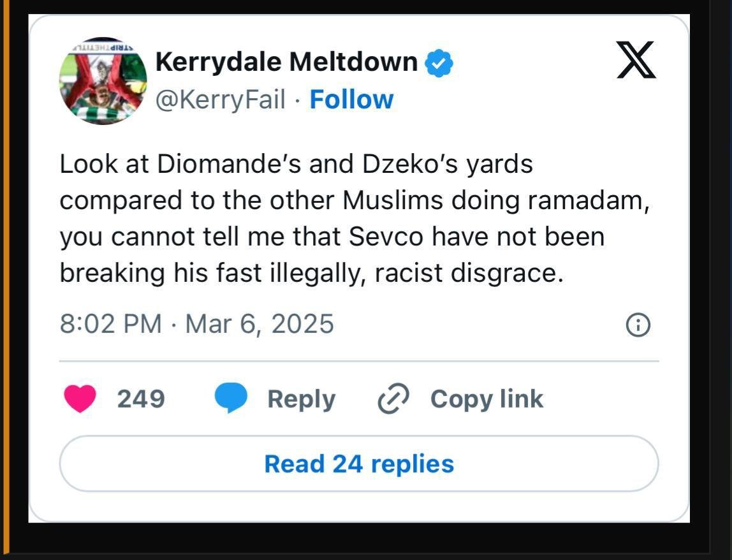Click the dark strip along the right edge

coord(721,280)
